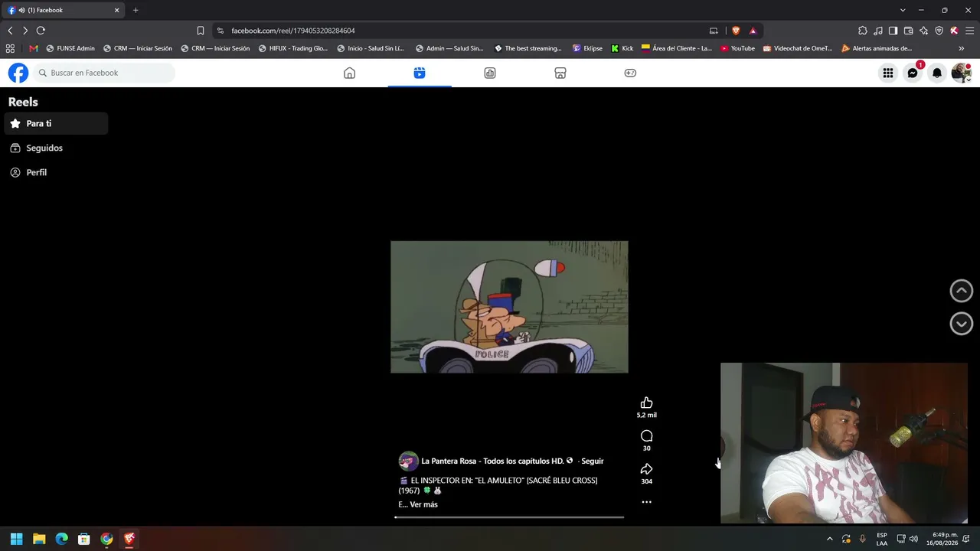Show more bookmarks with double chevron
The image size is (980, 551).
point(961,48)
